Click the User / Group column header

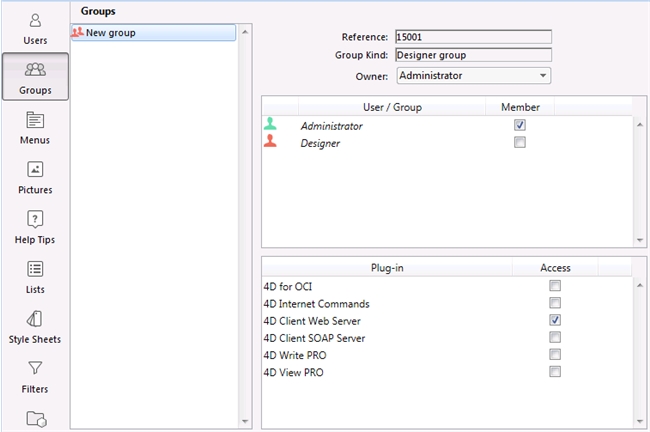click(391, 107)
